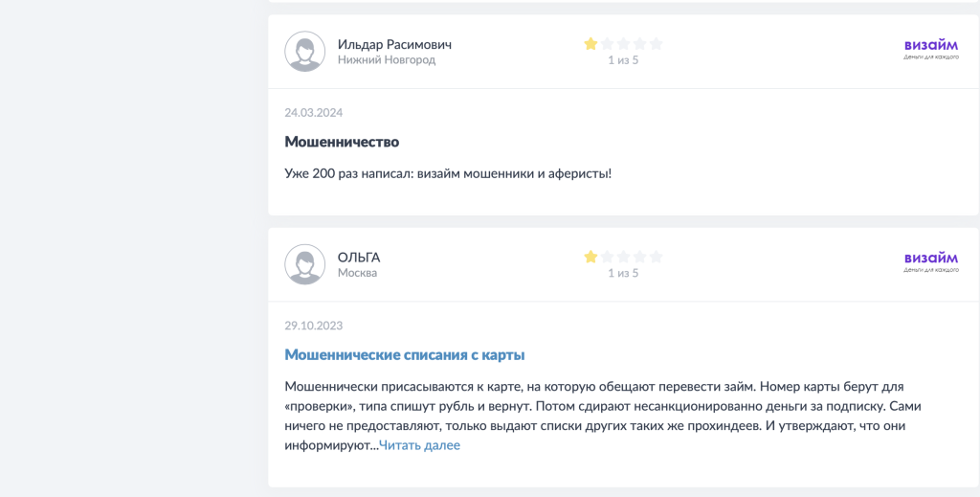980x497 pixels.
Task: Expand the review with Читать далее
Action: [x=419, y=445]
